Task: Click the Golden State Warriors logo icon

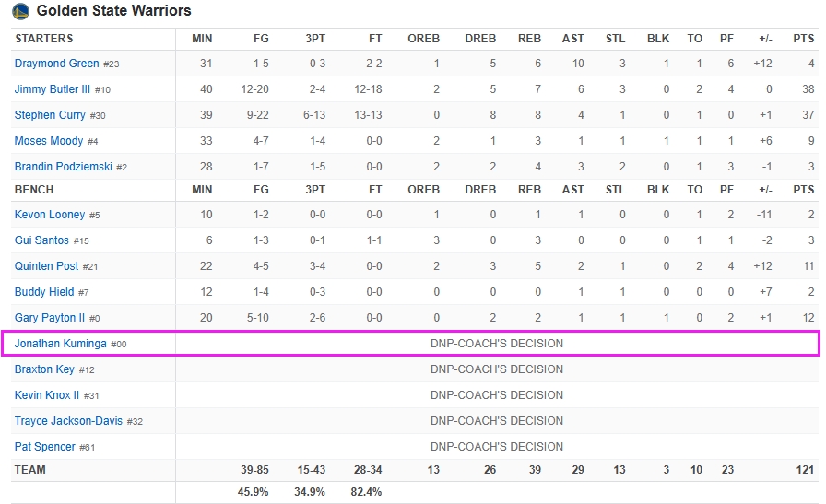Action: click(x=20, y=11)
